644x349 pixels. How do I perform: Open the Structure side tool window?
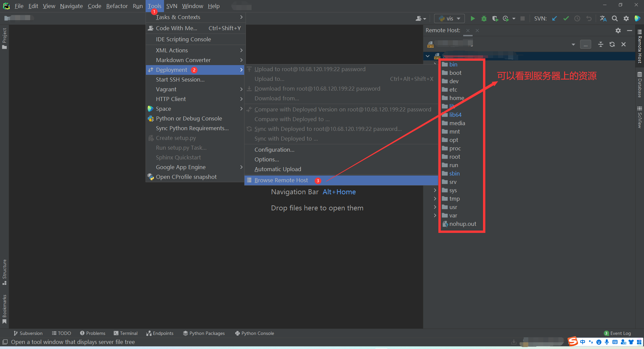(x=4, y=272)
